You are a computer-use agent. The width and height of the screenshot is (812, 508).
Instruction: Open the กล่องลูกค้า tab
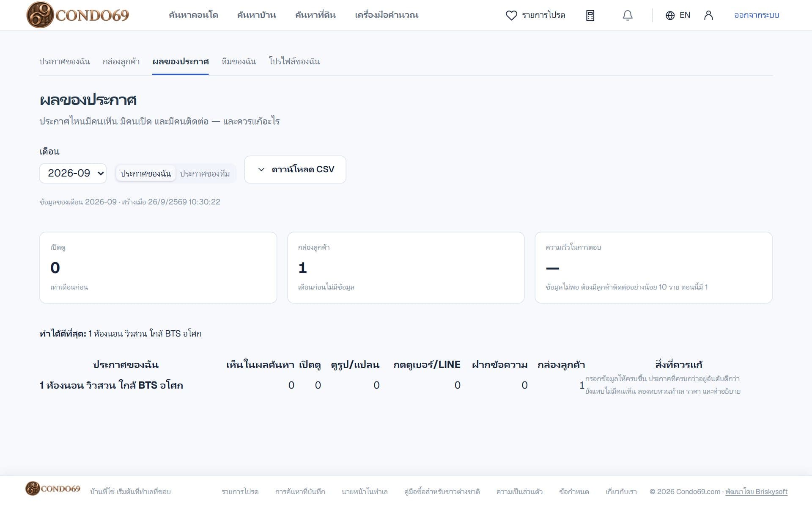coord(121,62)
